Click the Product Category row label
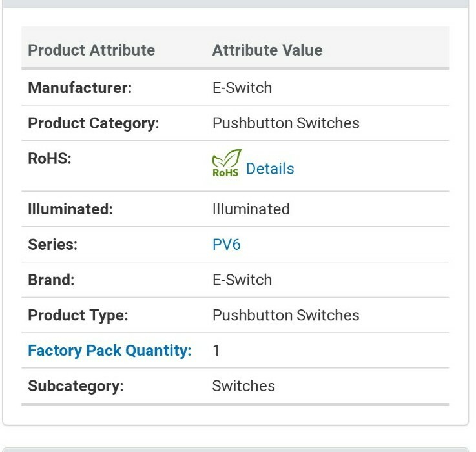Viewport: 476px width, 452px height. [94, 123]
